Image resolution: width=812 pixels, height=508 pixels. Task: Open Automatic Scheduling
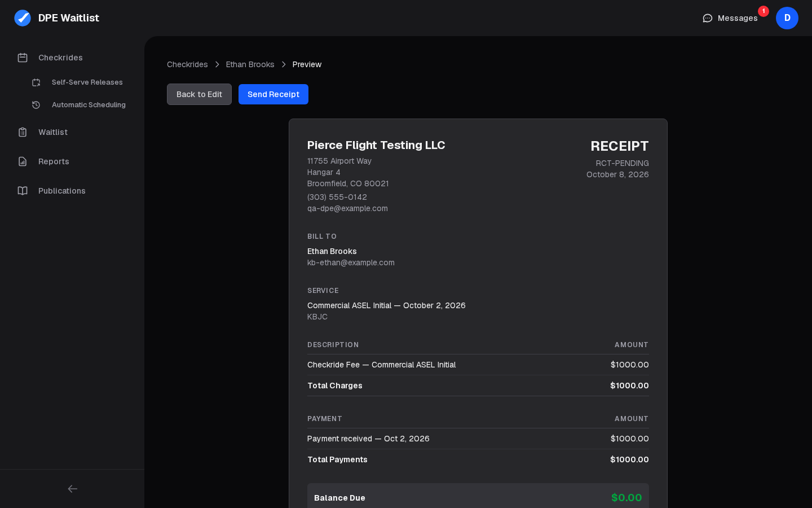point(89,105)
